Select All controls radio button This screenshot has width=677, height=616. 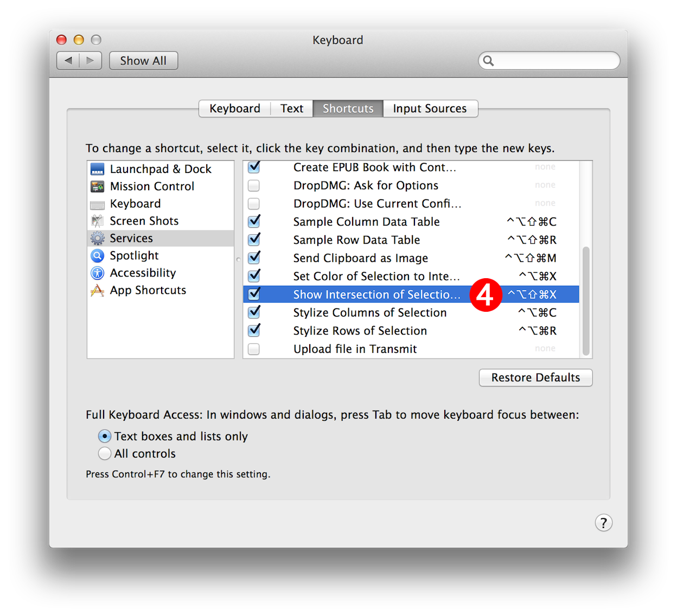pyautogui.click(x=105, y=454)
